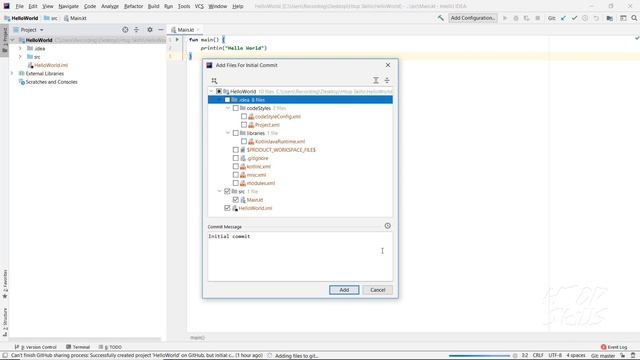Open Commit Message history clock icon
This screenshot has height=360, width=640.
tap(387, 226)
